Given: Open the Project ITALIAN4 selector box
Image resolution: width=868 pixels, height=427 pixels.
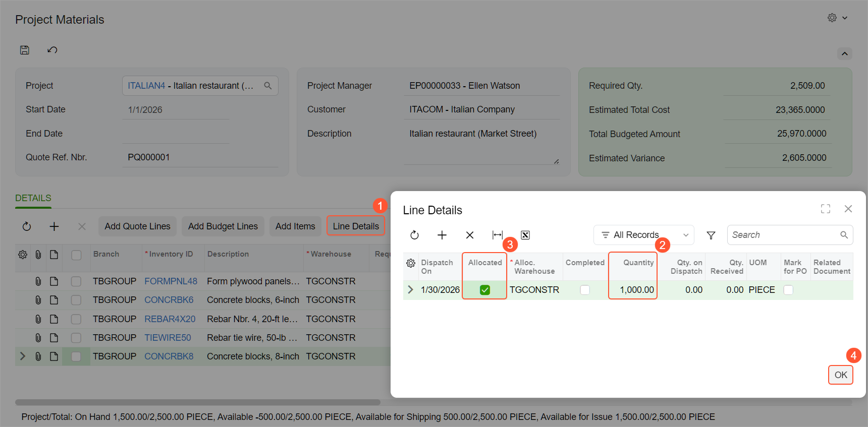Looking at the screenshot, I should tap(200, 86).
